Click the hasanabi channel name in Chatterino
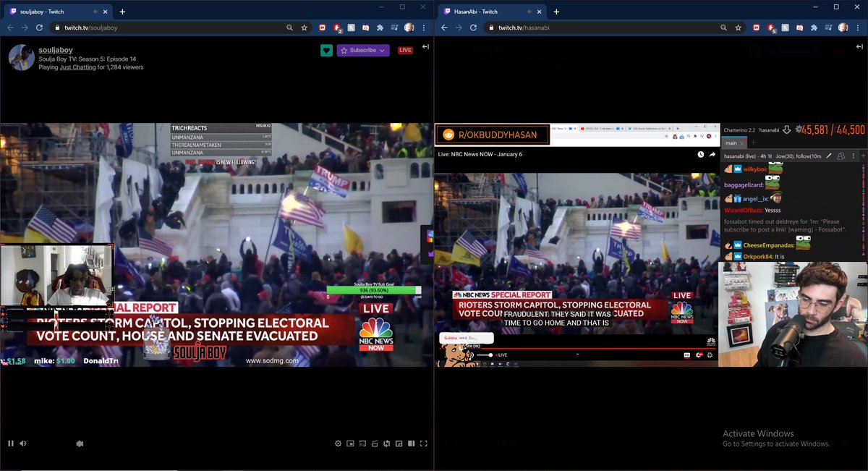Screen dimensions: 868x471 (x=768, y=130)
